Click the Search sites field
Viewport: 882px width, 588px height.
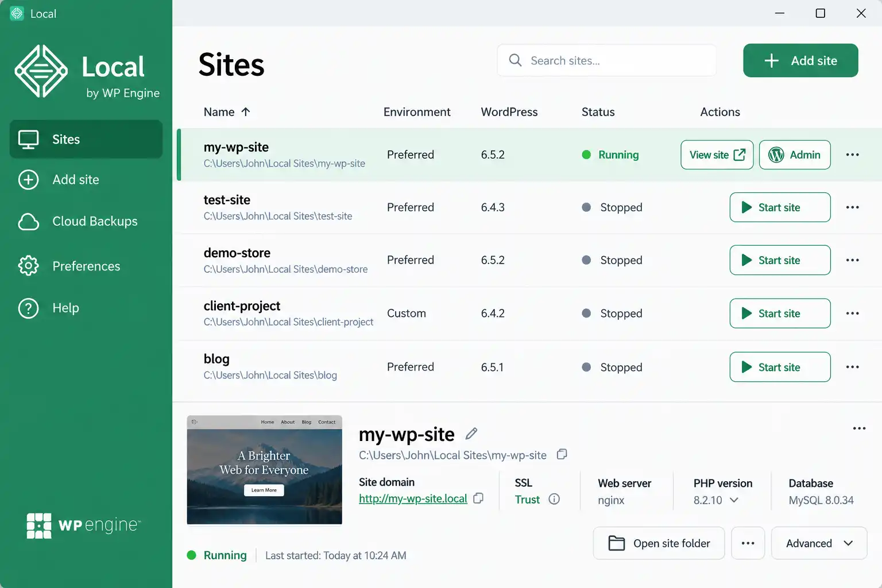606,60
